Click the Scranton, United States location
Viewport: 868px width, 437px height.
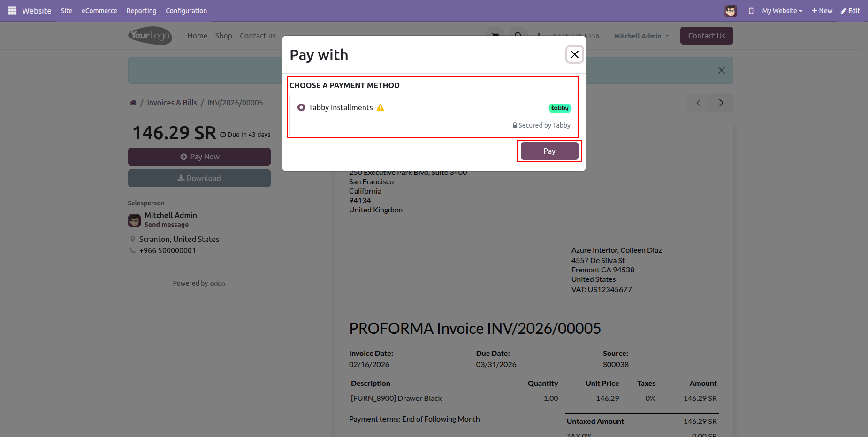click(179, 239)
